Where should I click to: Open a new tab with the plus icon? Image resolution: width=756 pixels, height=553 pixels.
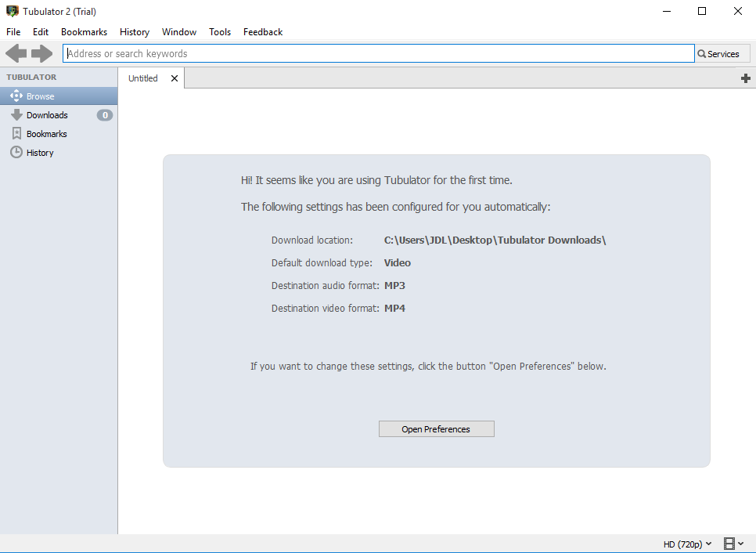[x=745, y=78]
